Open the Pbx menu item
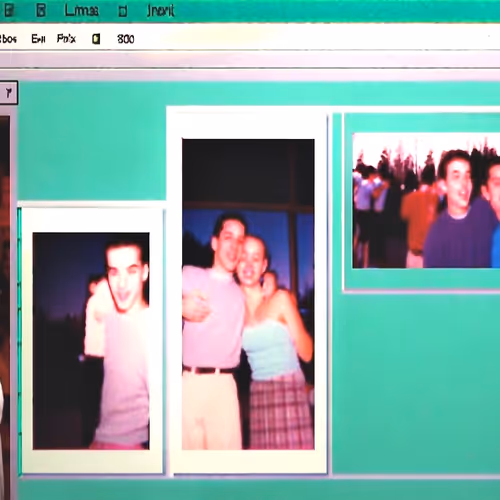This screenshot has height=500, width=500. point(66,39)
